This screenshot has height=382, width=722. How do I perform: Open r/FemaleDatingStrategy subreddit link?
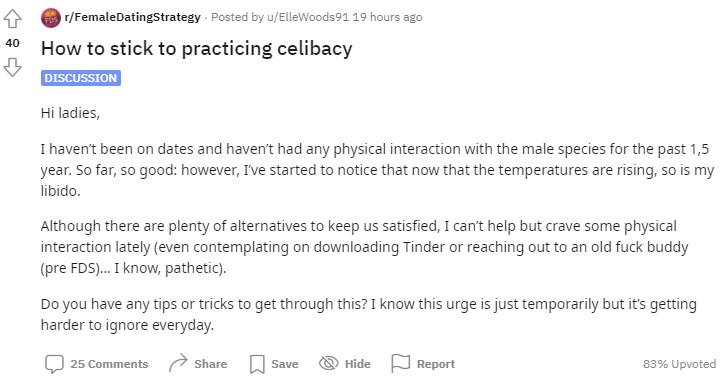pos(133,17)
